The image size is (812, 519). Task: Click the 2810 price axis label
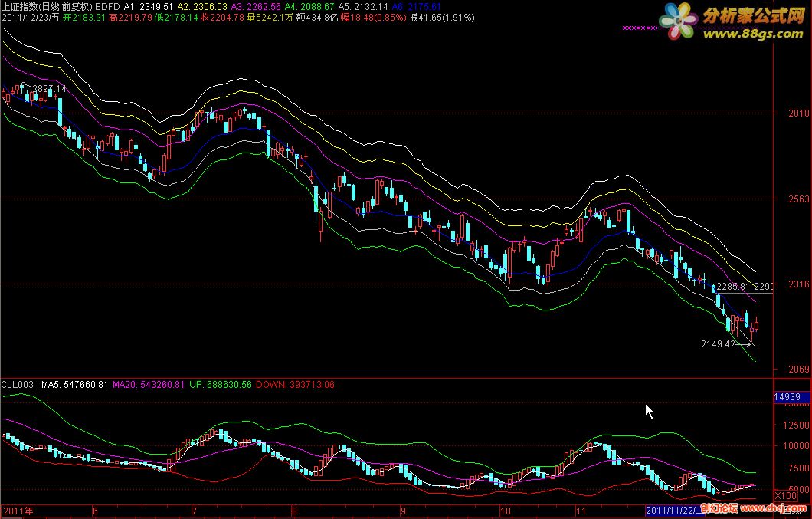798,113
